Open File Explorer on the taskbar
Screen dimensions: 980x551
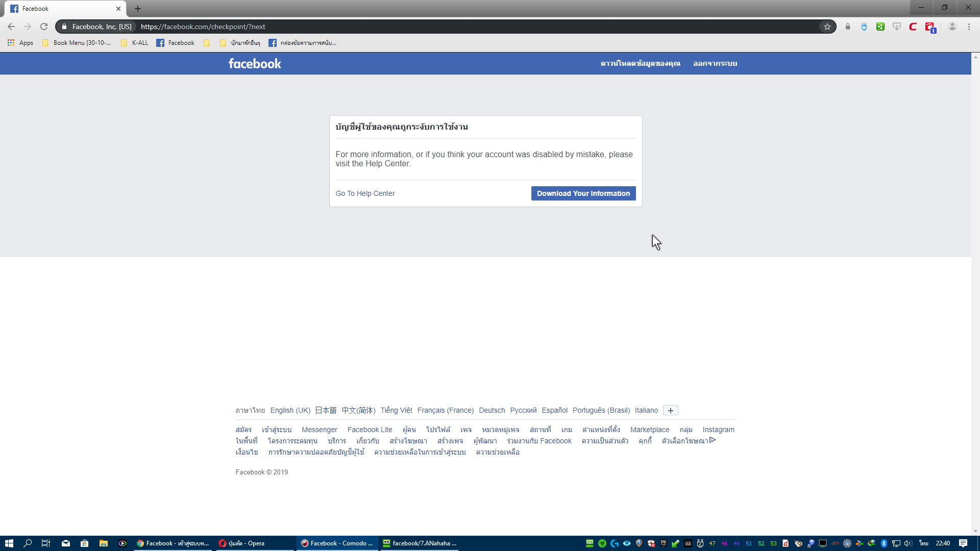pyautogui.click(x=104, y=543)
